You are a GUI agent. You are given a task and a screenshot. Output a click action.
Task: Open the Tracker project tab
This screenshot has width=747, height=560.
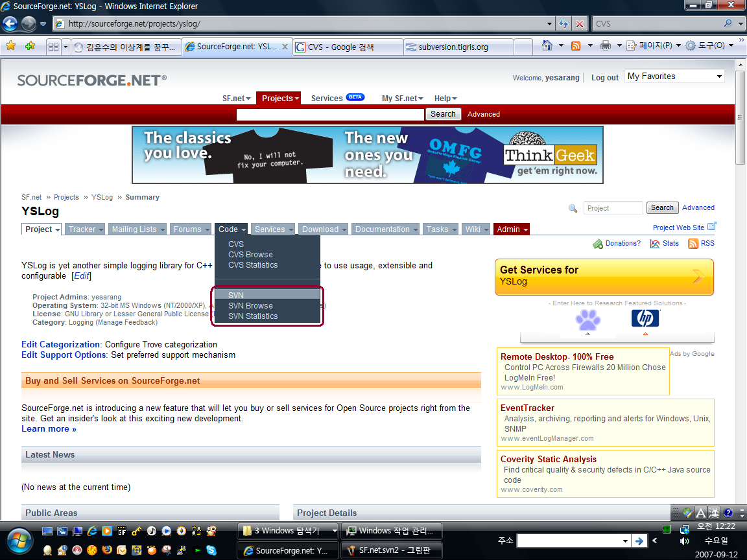point(85,229)
